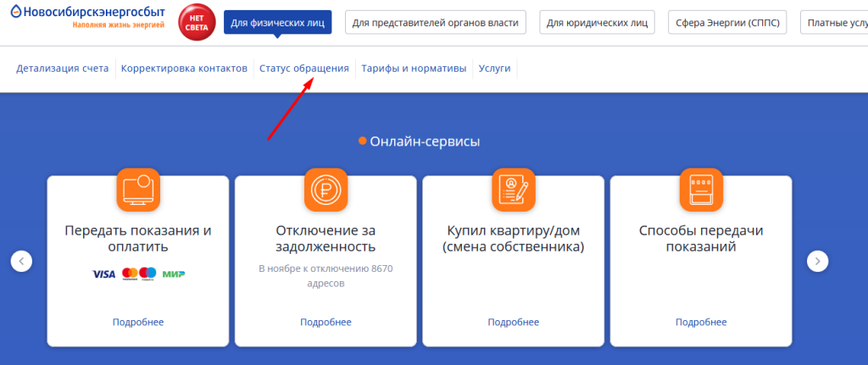This screenshot has width=868, height=365.
Task: Click "Подробнее" under "Отключение за задолженность"
Action: (x=325, y=322)
